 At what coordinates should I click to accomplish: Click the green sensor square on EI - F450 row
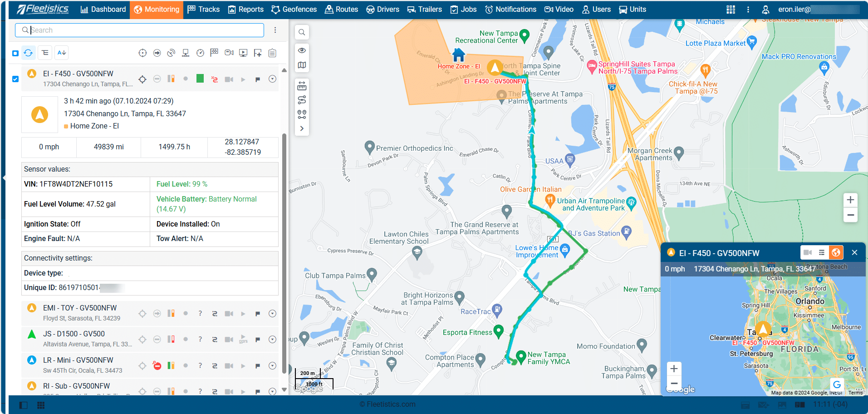200,79
